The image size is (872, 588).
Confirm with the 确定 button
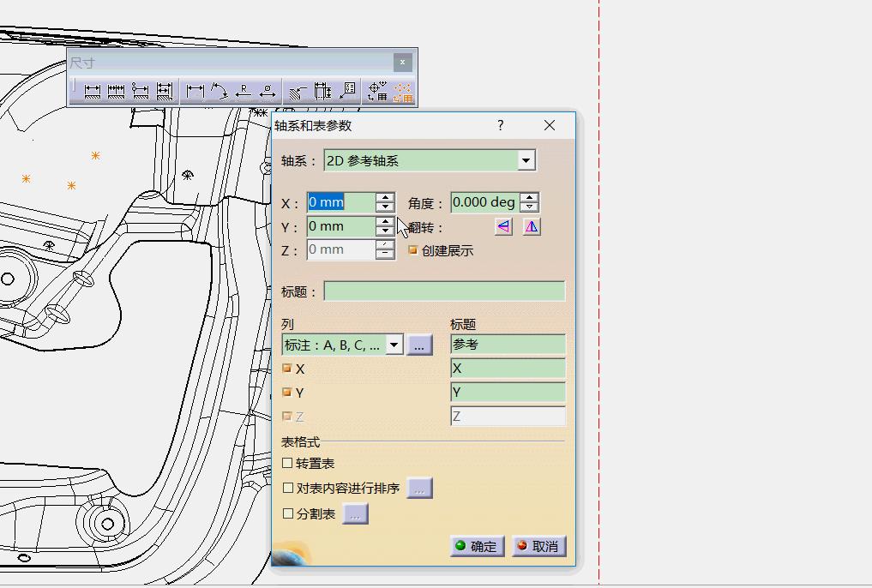(477, 546)
